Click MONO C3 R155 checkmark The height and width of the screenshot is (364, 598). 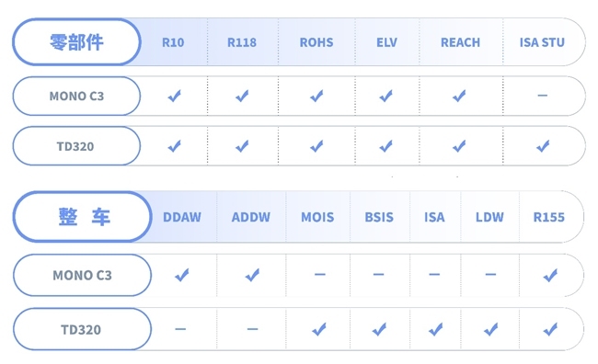[x=550, y=275]
